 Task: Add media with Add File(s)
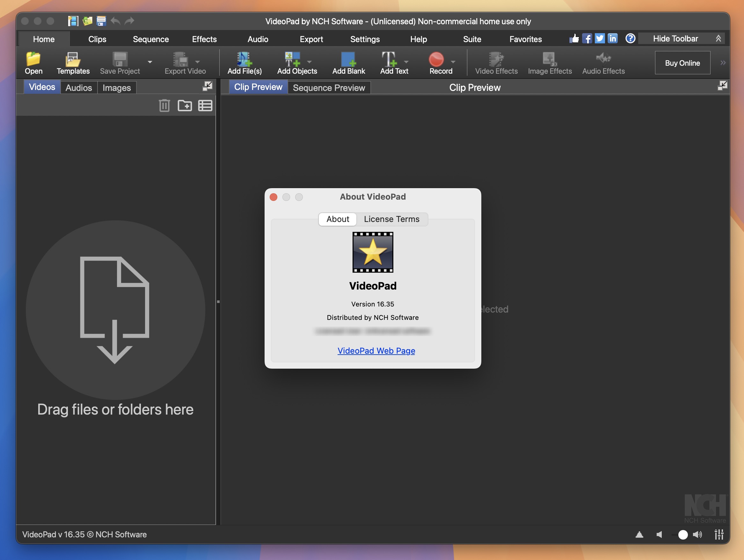click(x=244, y=63)
